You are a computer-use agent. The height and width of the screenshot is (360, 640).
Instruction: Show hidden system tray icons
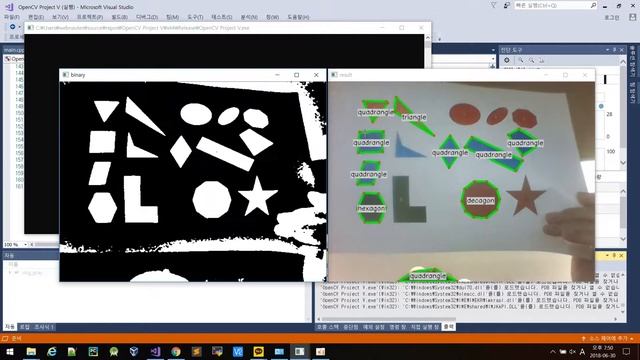click(x=553, y=352)
